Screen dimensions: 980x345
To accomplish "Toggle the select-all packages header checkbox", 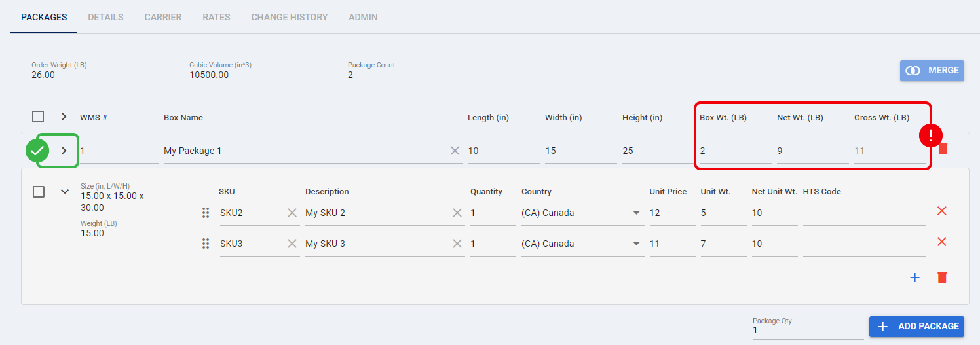I will tap(38, 117).
